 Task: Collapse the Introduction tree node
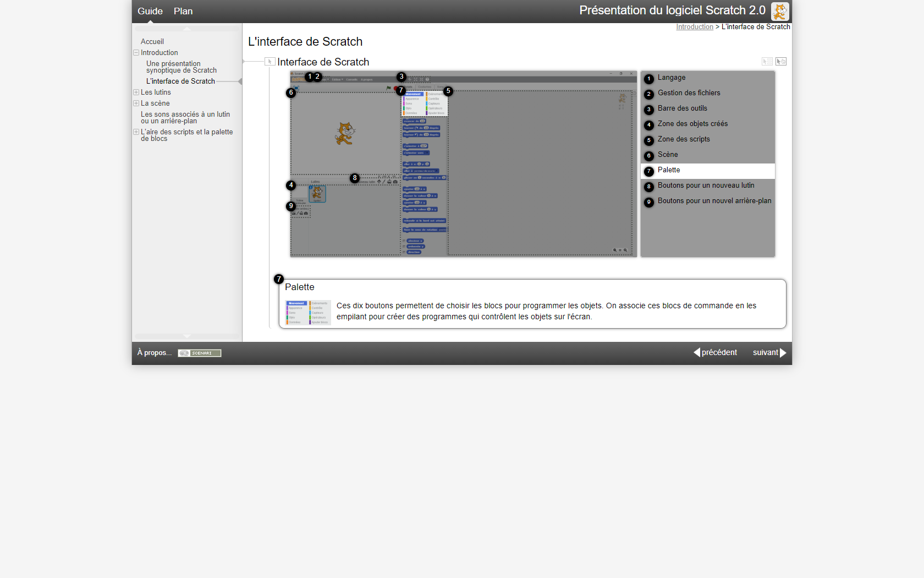(x=136, y=53)
